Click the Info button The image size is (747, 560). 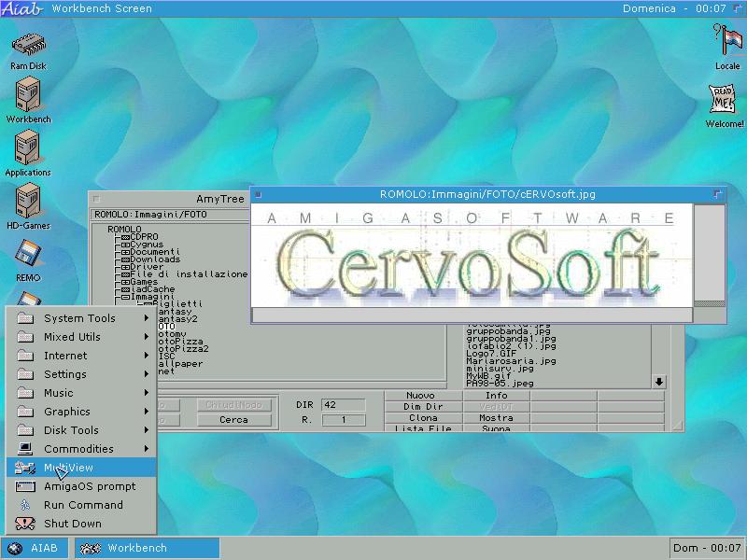(x=496, y=395)
